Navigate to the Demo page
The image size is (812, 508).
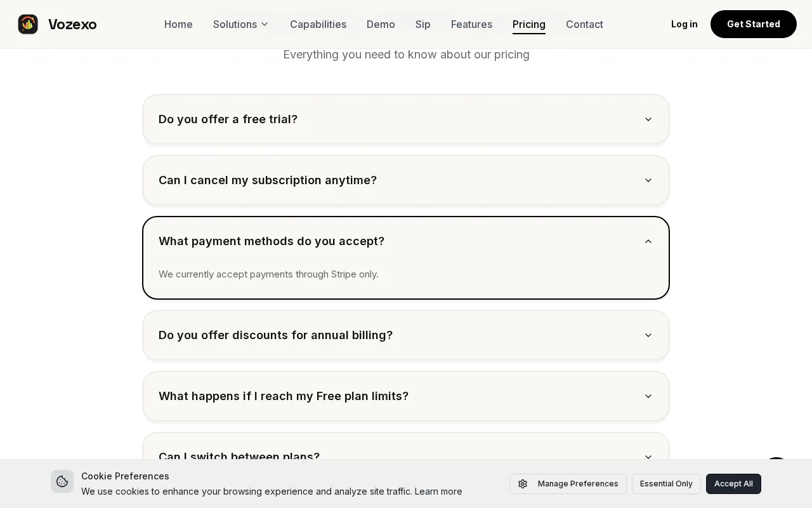(x=381, y=24)
